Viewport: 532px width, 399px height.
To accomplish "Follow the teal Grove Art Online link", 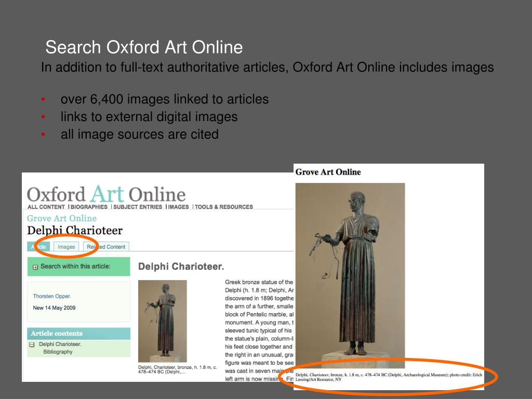I will click(x=62, y=218).
